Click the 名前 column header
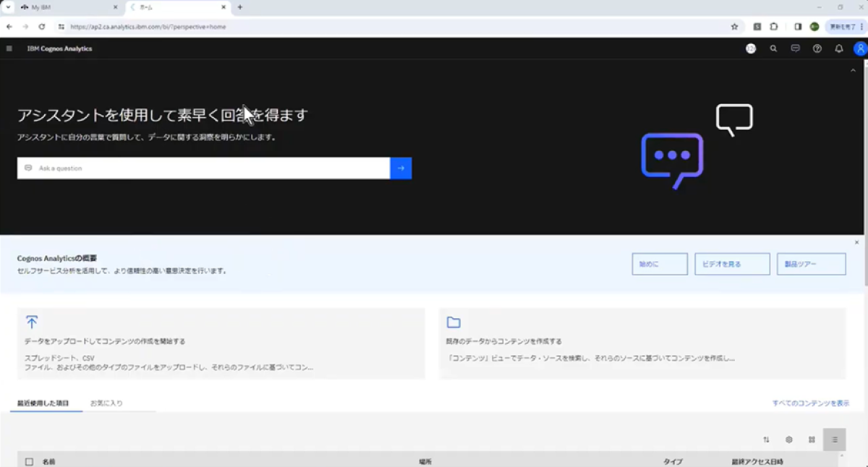The image size is (868, 467). pos(48,461)
